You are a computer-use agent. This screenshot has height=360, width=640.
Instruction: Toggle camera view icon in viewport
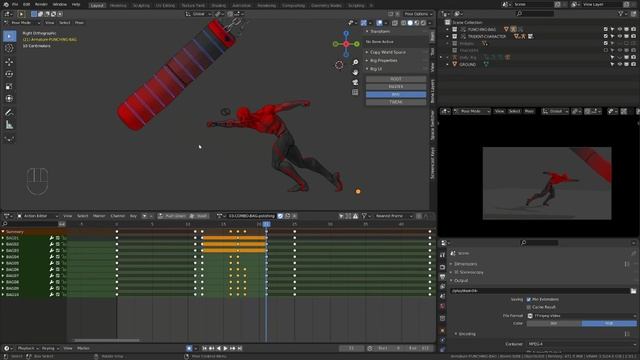(355, 82)
